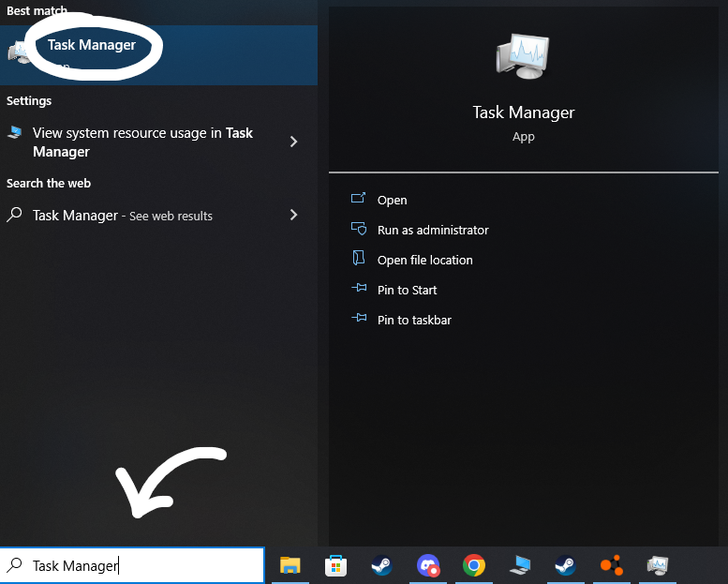Click the 'App' label under Task Manager title
Image resolution: width=728 pixels, height=584 pixels.
pos(523,137)
